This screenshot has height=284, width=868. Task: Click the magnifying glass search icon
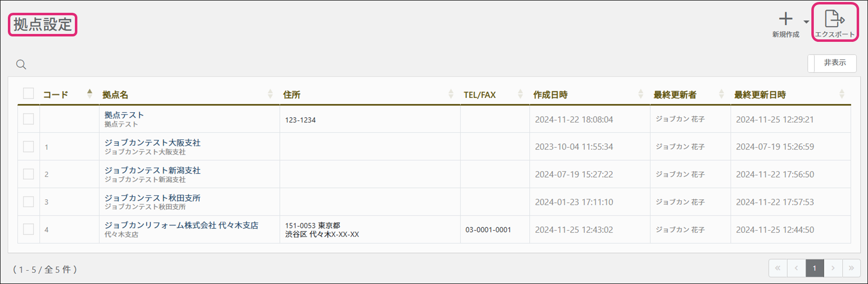pyautogui.click(x=21, y=64)
